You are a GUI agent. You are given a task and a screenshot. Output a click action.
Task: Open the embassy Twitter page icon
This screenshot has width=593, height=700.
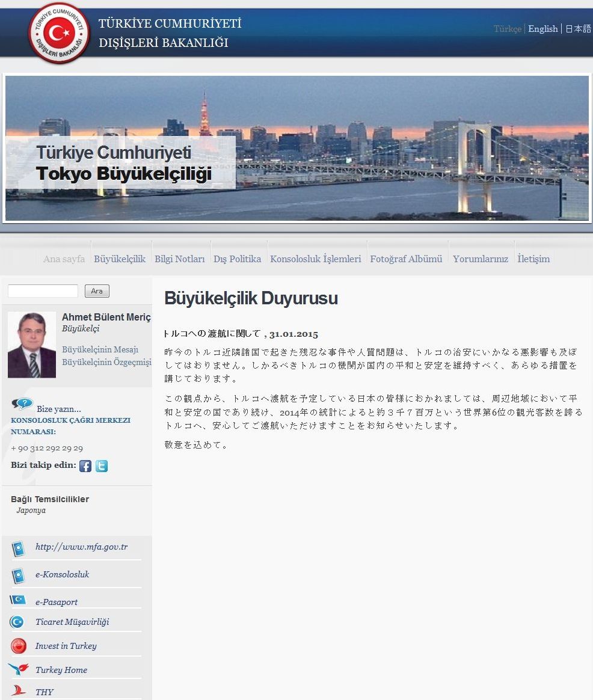(x=102, y=466)
